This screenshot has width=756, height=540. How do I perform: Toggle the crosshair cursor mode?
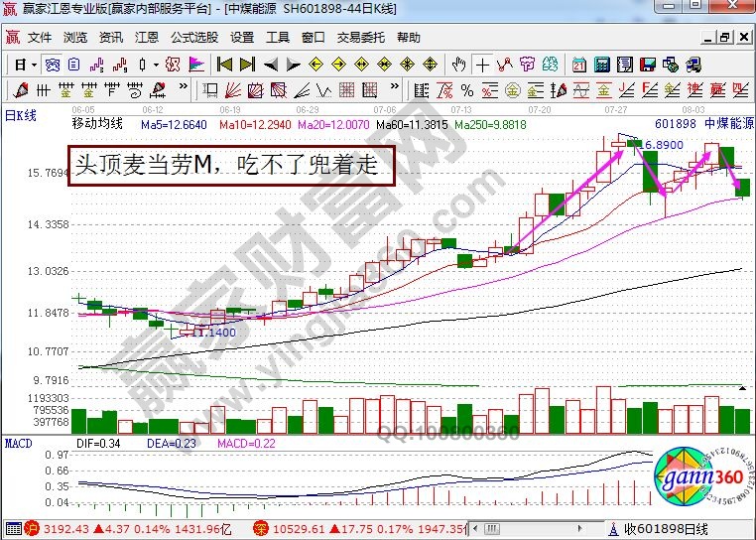[x=482, y=65]
